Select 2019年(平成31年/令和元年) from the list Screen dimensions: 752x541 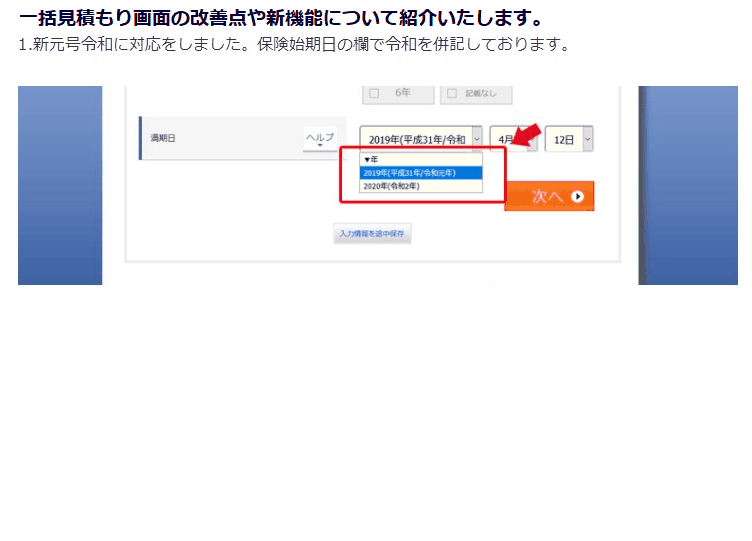tap(421, 173)
